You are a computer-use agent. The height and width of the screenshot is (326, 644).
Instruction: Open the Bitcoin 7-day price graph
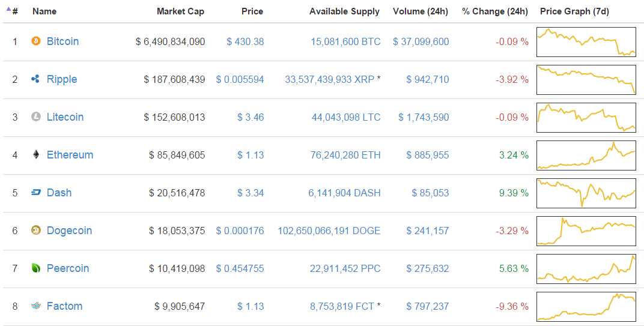point(586,42)
